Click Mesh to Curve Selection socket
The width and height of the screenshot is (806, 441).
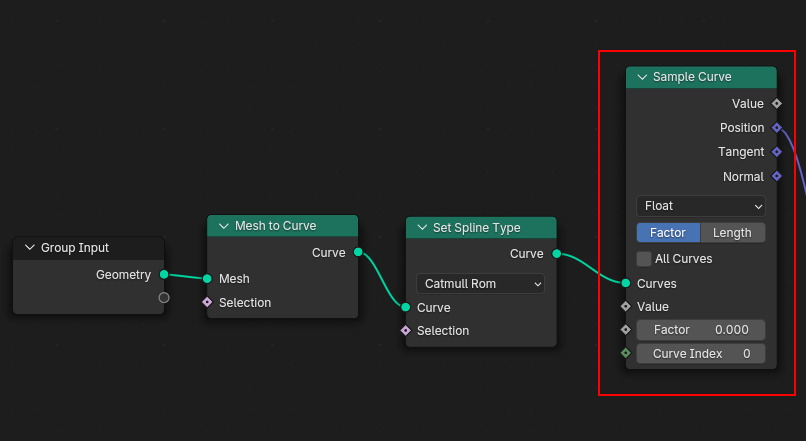[207, 302]
